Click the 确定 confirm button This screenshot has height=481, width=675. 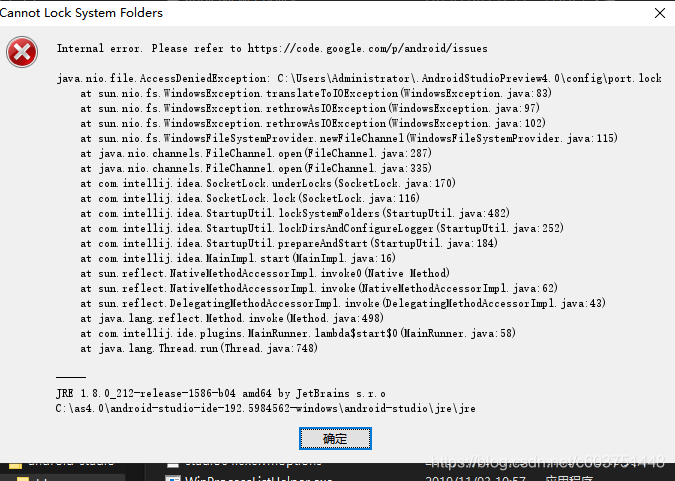tap(335, 438)
